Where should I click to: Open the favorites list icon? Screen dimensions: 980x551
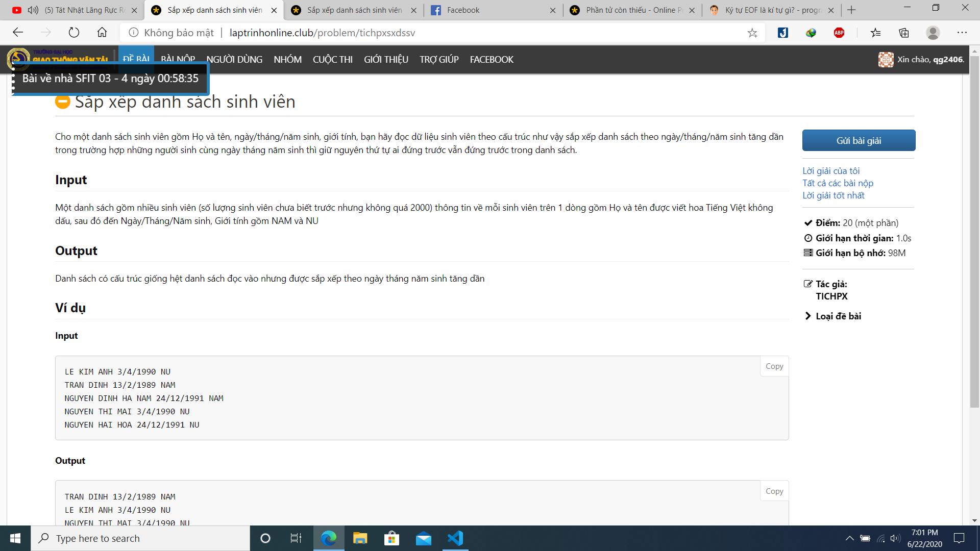click(876, 33)
